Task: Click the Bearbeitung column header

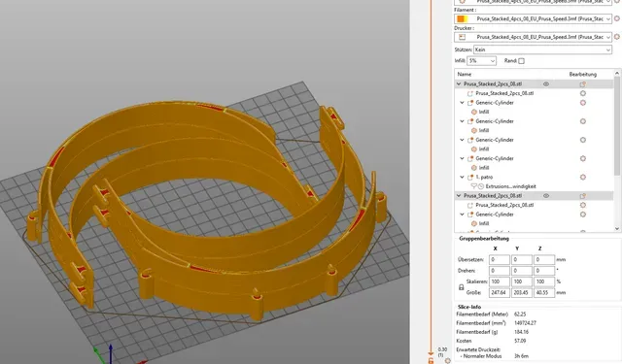Action: [x=583, y=74]
